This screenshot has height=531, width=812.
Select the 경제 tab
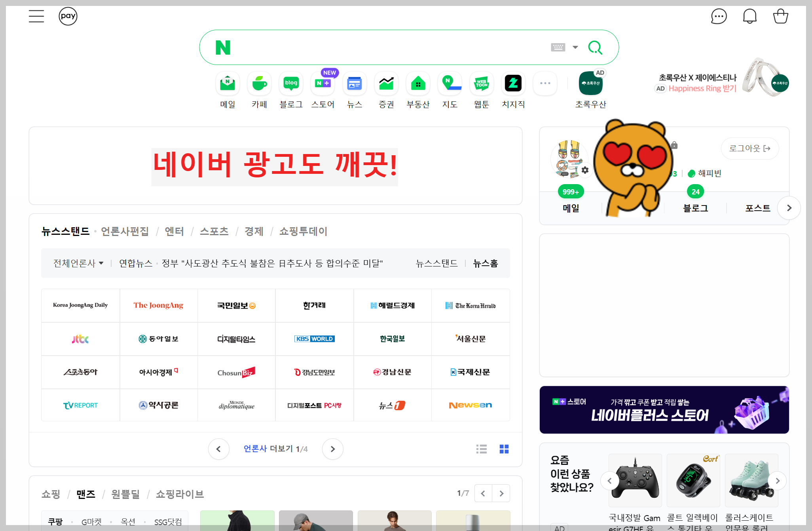pyautogui.click(x=254, y=231)
